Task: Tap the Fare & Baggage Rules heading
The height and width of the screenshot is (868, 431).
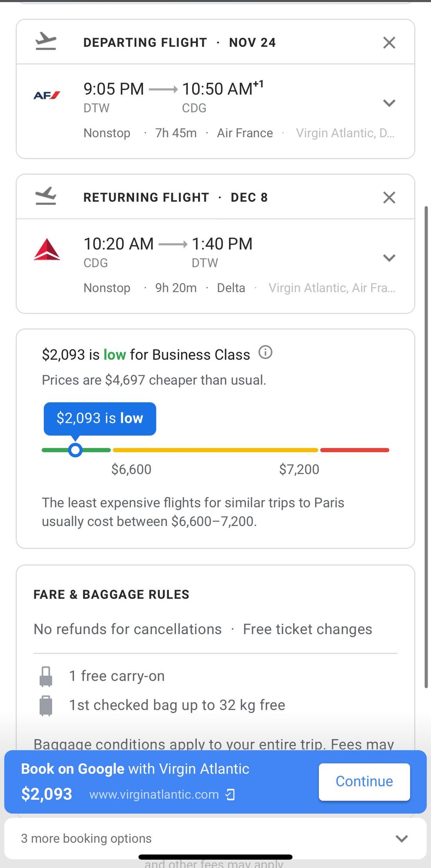Action: pyautogui.click(x=112, y=595)
